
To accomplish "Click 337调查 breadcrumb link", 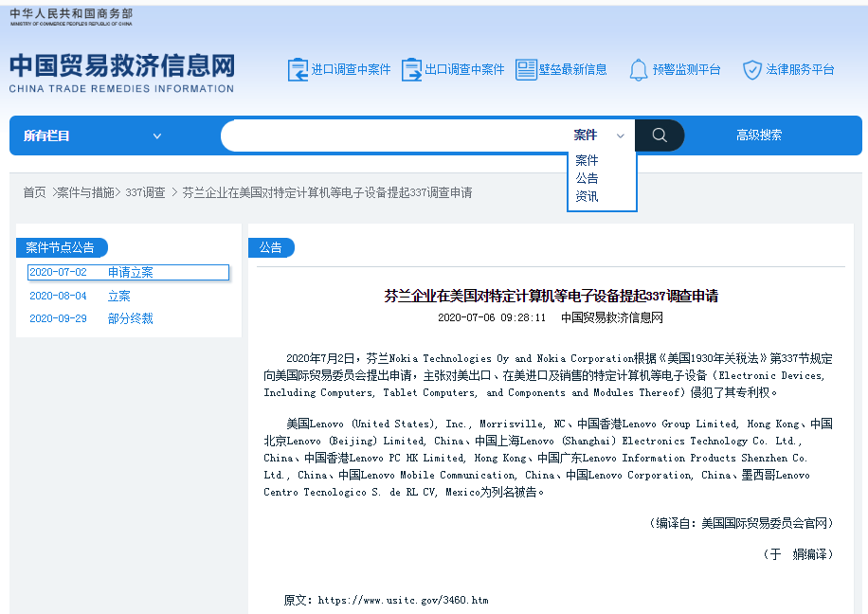I will [x=145, y=192].
